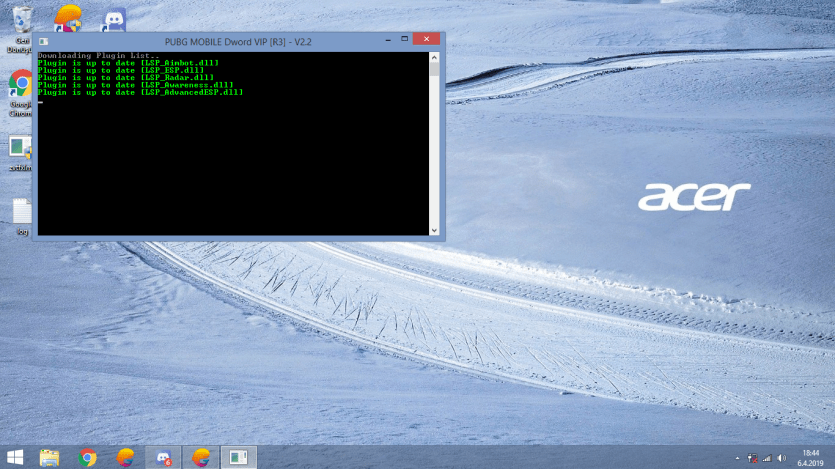Open the network signal bars tray icon

[767, 458]
